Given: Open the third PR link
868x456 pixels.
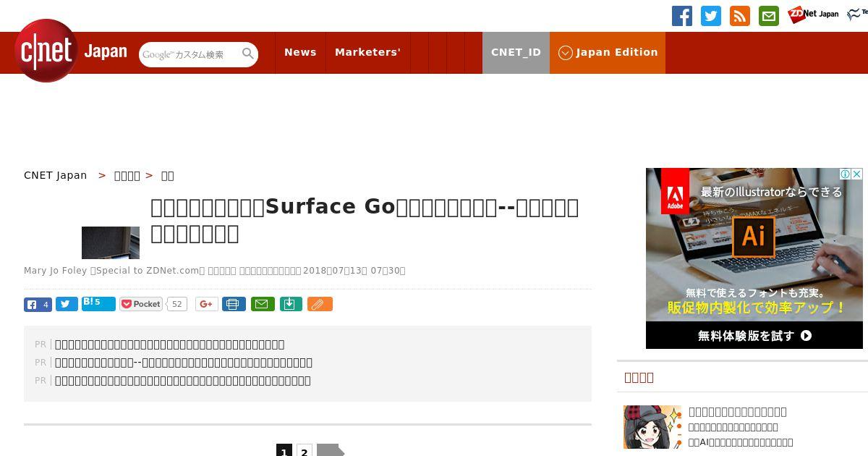Looking at the screenshot, I should 183,381.
